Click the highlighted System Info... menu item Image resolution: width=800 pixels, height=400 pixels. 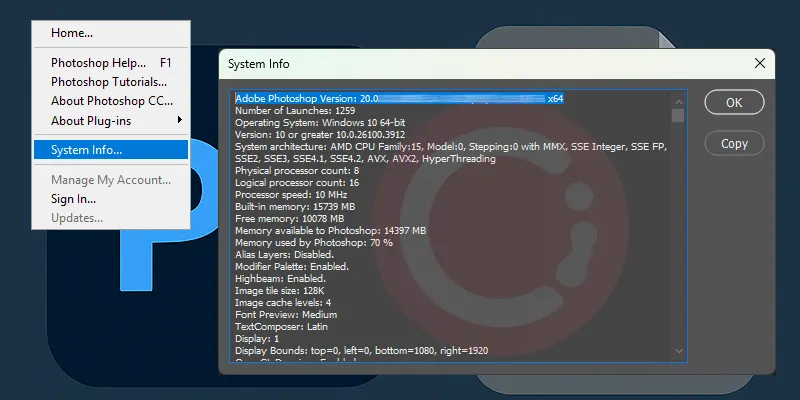click(x=111, y=150)
